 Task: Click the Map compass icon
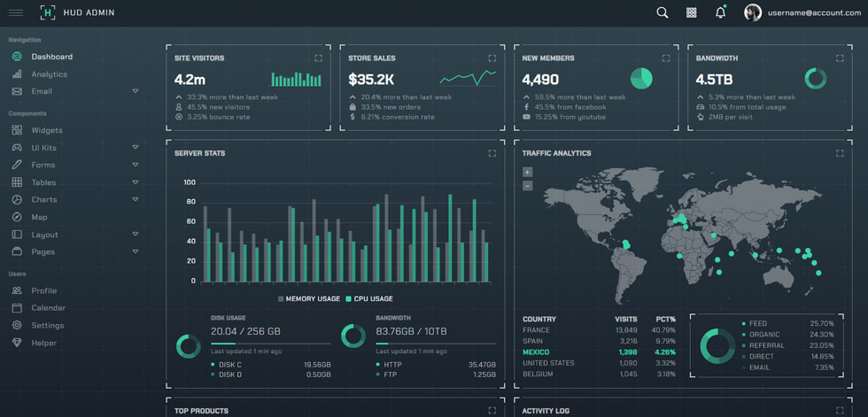click(17, 217)
